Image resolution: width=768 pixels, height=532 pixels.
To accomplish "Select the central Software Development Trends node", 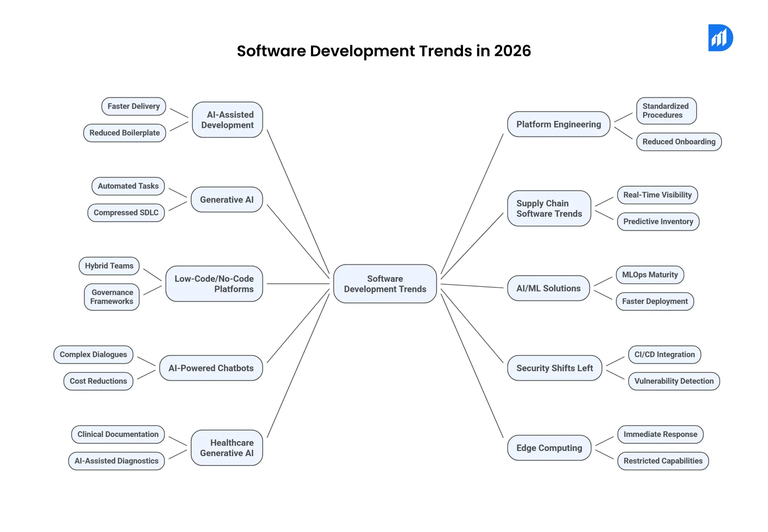I will [384, 283].
